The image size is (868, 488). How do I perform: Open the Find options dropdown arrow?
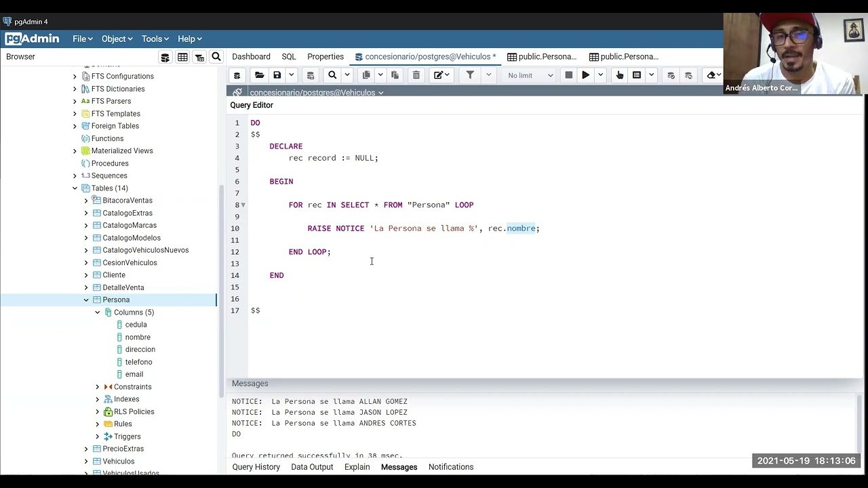[x=347, y=75]
